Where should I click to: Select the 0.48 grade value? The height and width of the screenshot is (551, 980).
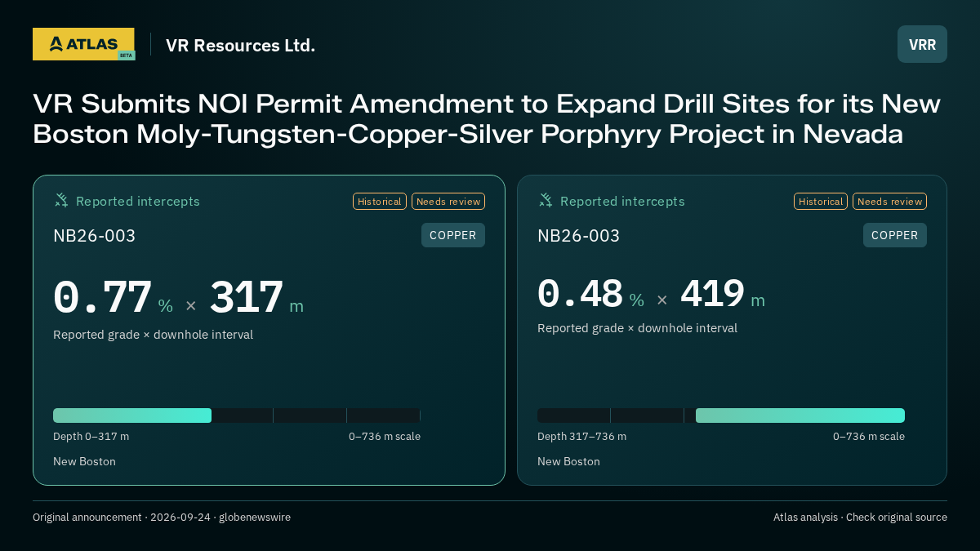click(581, 294)
